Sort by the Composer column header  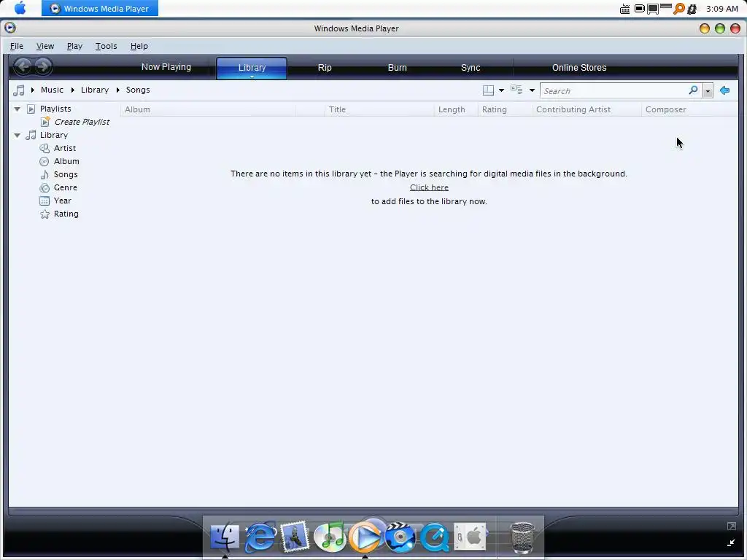[x=689, y=109]
